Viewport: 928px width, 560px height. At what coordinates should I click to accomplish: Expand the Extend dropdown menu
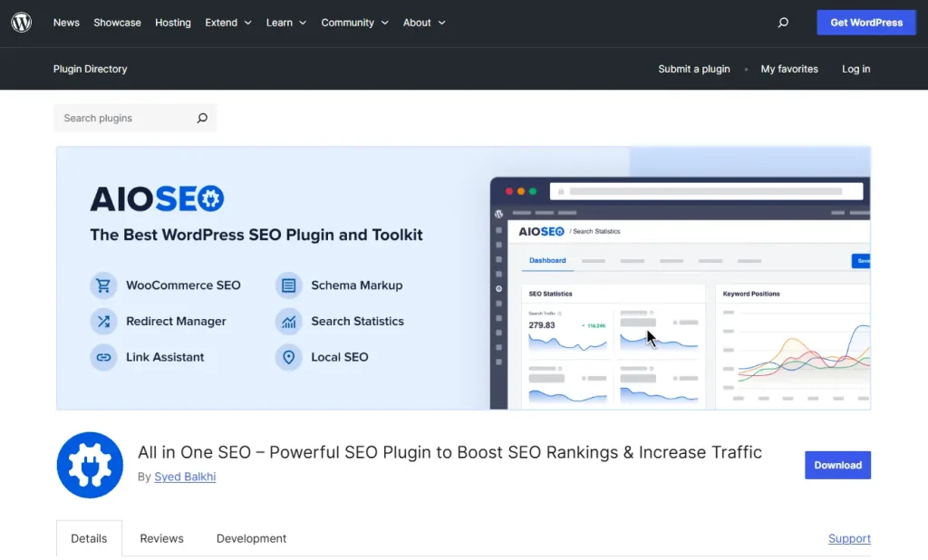(227, 23)
